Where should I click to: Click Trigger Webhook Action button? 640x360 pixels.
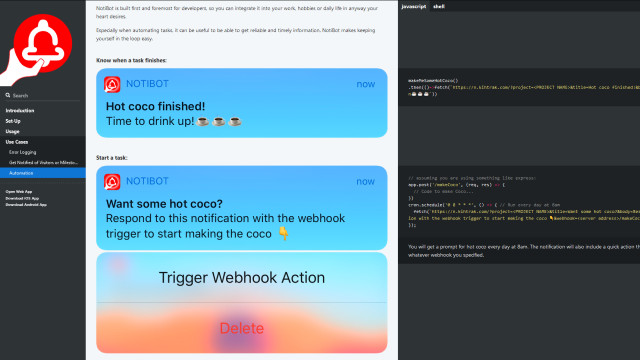coord(242,278)
